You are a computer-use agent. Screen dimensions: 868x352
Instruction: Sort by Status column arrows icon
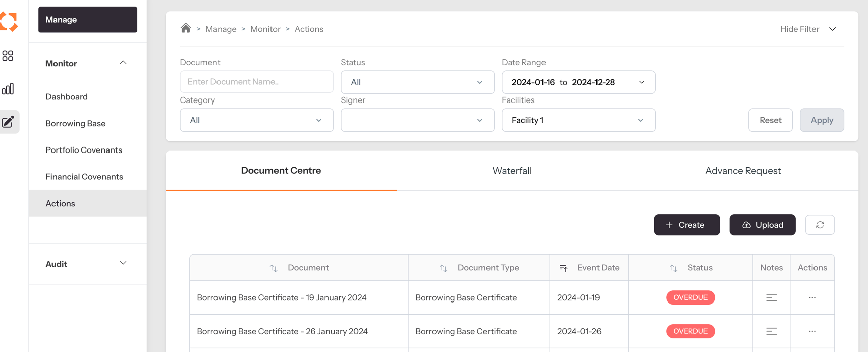click(673, 268)
